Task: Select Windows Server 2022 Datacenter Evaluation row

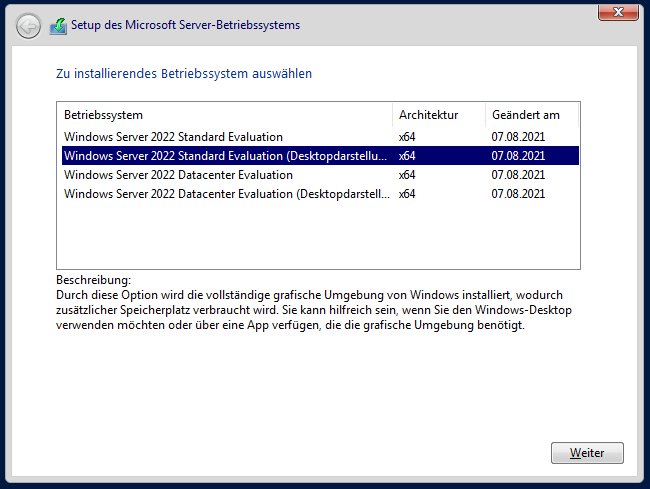Action: tap(320, 175)
